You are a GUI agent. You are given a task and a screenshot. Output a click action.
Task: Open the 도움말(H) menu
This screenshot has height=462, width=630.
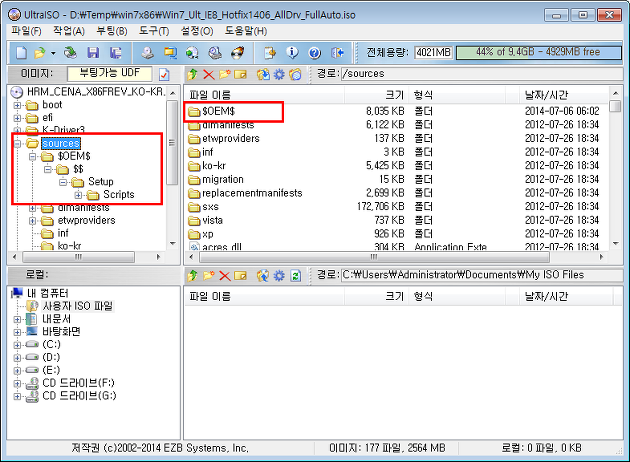(245, 31)
